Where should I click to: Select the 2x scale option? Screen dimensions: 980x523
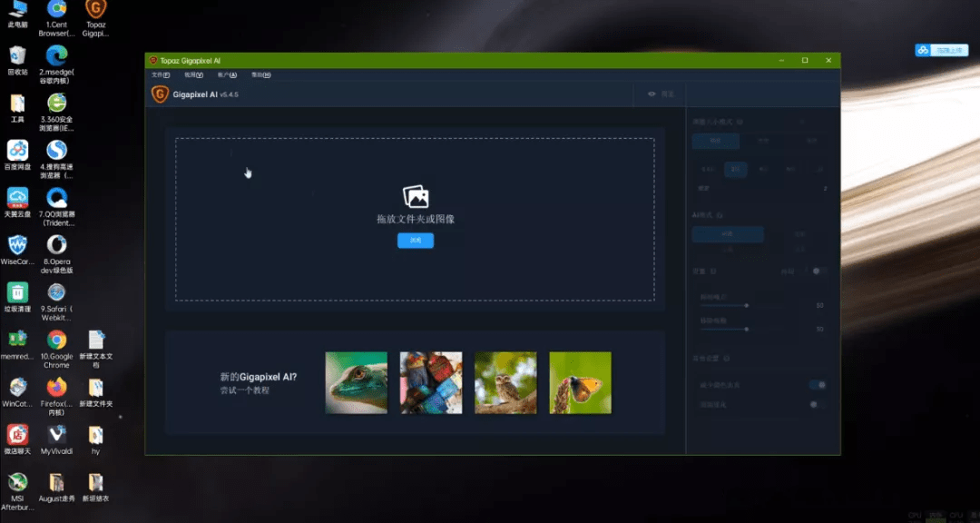click(736, 169)
